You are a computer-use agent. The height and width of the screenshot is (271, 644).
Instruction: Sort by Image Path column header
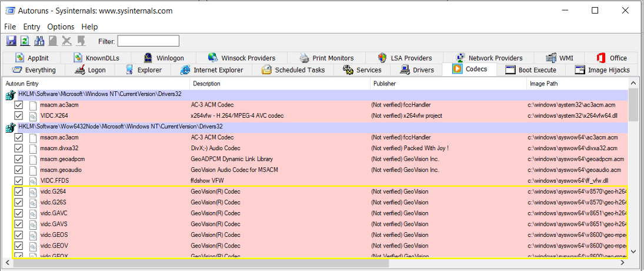pyautogui.click(x=577, y=84)
